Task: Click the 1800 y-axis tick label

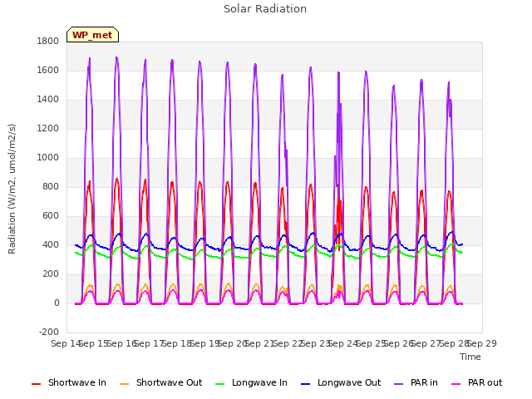Action: pos(48,41)
